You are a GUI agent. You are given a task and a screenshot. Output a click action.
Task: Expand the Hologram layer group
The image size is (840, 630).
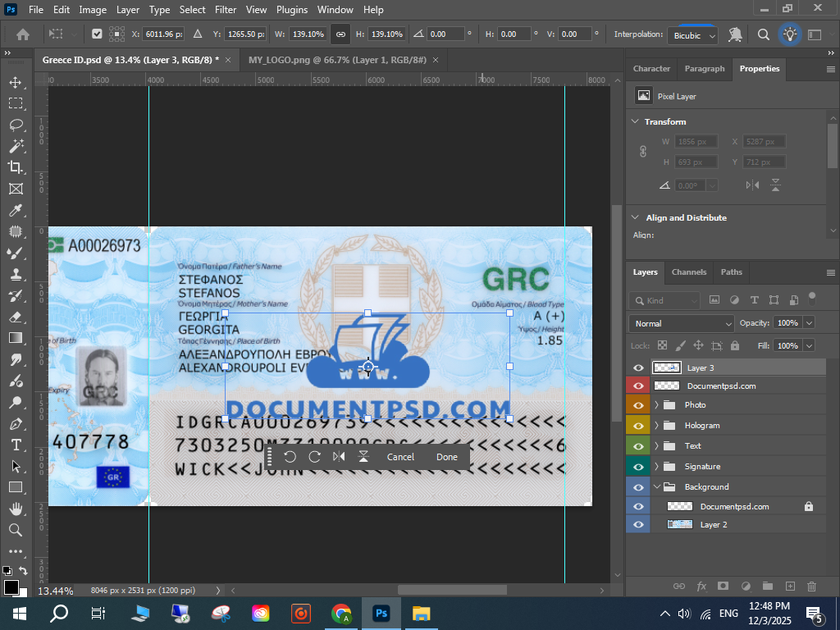pyautogui.click(x=657, y=426)
